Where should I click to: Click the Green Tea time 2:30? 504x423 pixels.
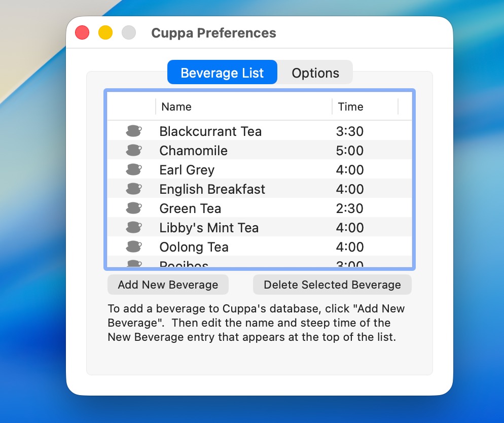click(350, 208)
